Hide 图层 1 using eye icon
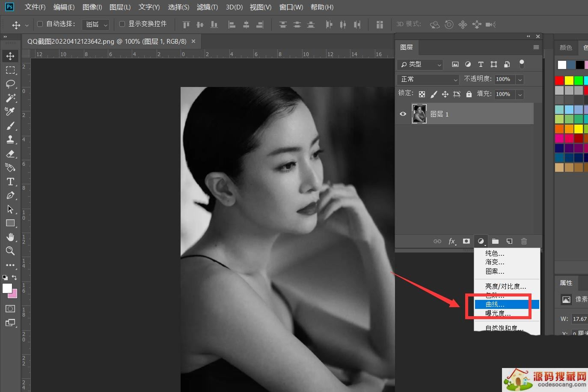 403,114
